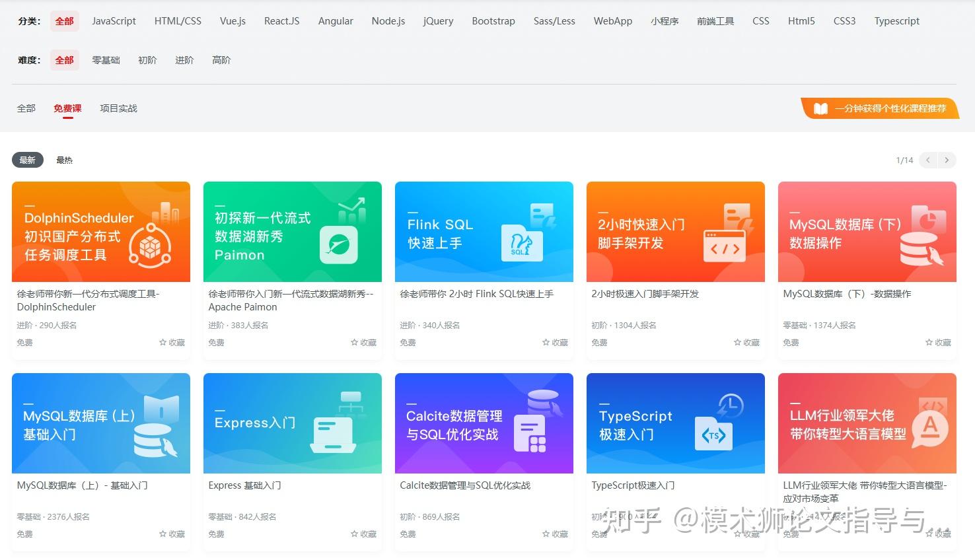
Task: Filter category by Angular
Action: click(336, 21)
